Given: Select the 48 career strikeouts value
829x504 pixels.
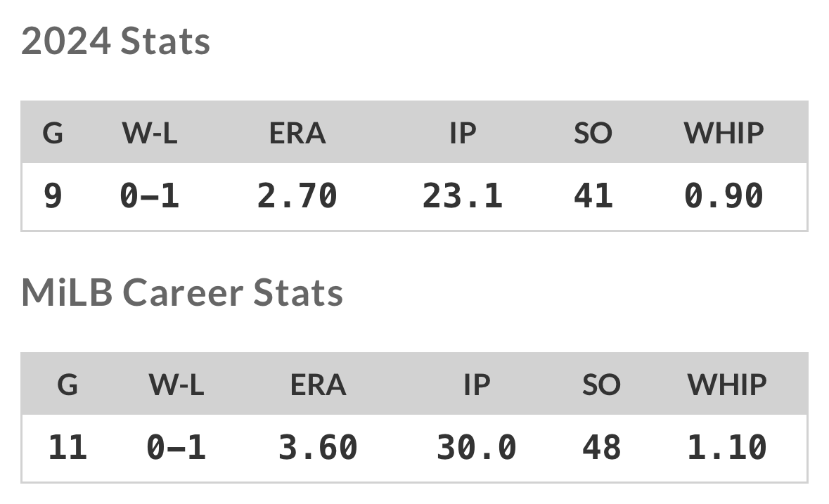Looking at the screenshot, I should coord(601,447).
